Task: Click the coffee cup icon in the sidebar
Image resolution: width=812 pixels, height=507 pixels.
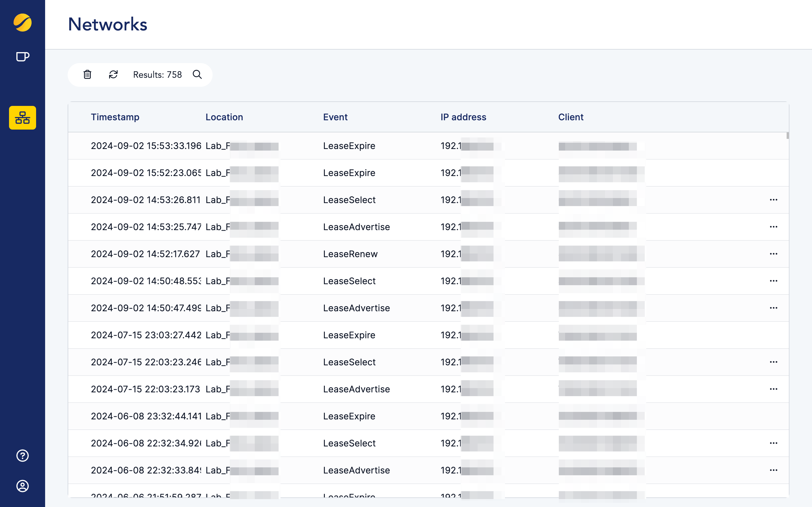Action: [x=22, y=57]
